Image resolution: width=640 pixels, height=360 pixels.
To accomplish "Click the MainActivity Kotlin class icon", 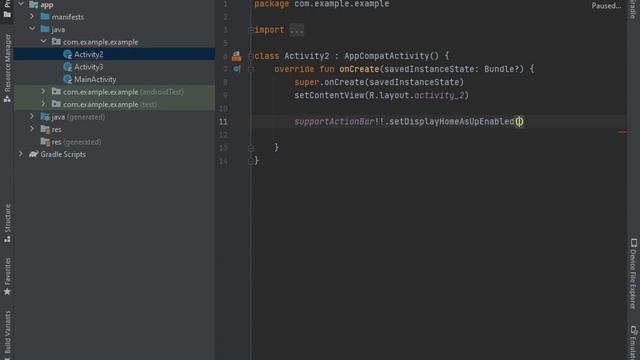I will tap(67, 79).
